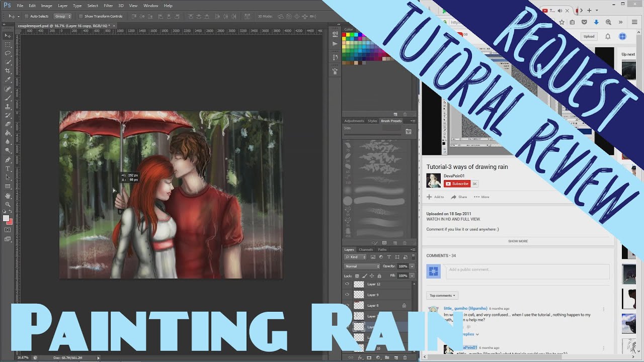Select the History Brush tool
644x362 pixels.
(x=8, y=115)
